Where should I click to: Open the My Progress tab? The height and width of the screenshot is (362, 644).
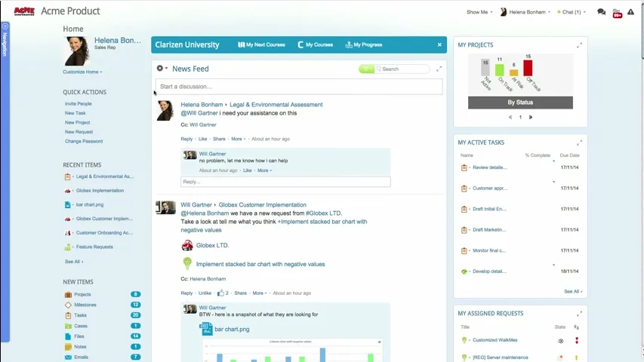coord(364,44)
